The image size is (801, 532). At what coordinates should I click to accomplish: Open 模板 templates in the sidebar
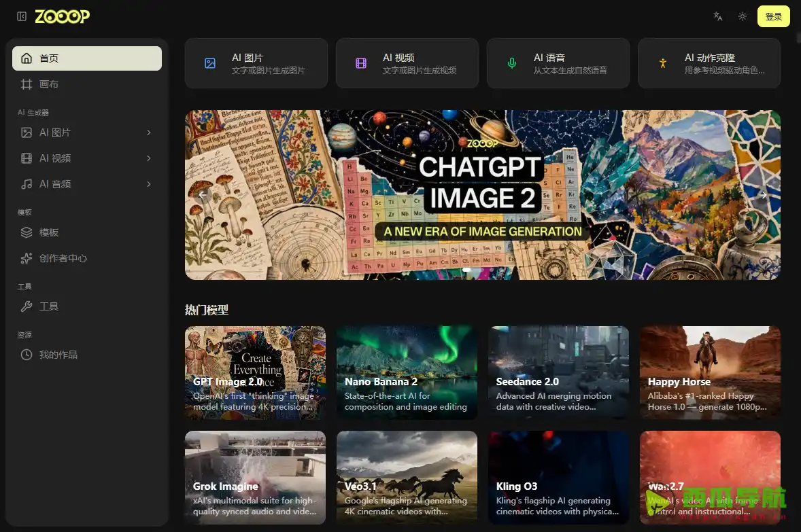[87, 232]
